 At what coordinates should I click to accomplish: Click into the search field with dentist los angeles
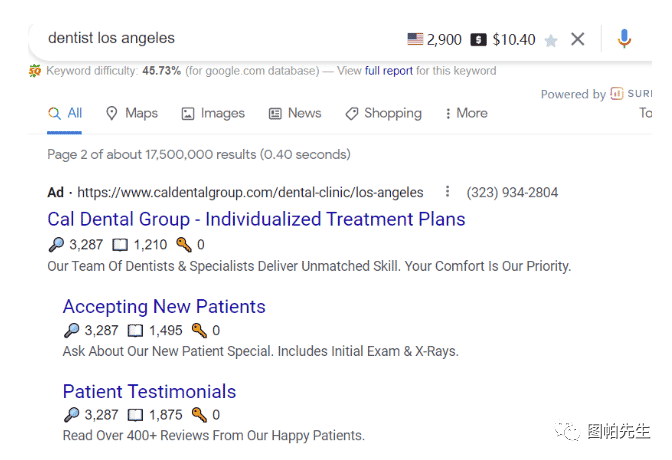(223, 38)
